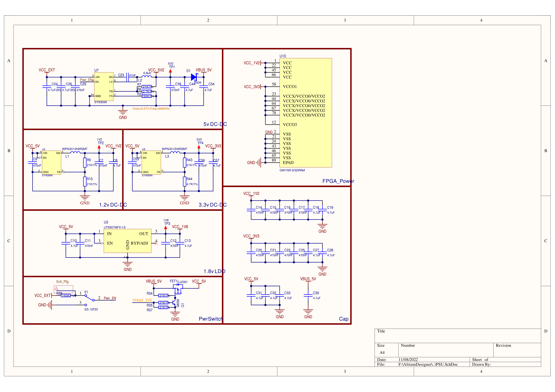Select the L1 WPN3012H2R2MT inductor
The width and height of the screenshot is (555, 392).
point(75,152)
